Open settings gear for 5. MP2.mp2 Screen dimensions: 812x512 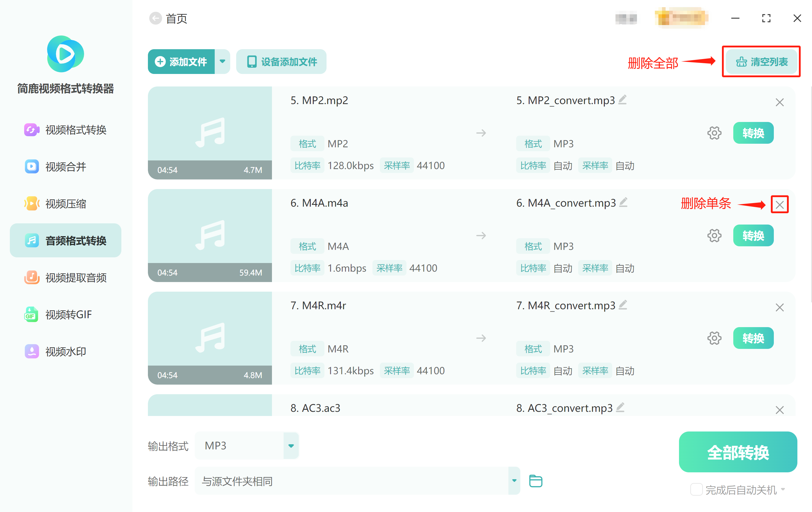tap(714, 133)
